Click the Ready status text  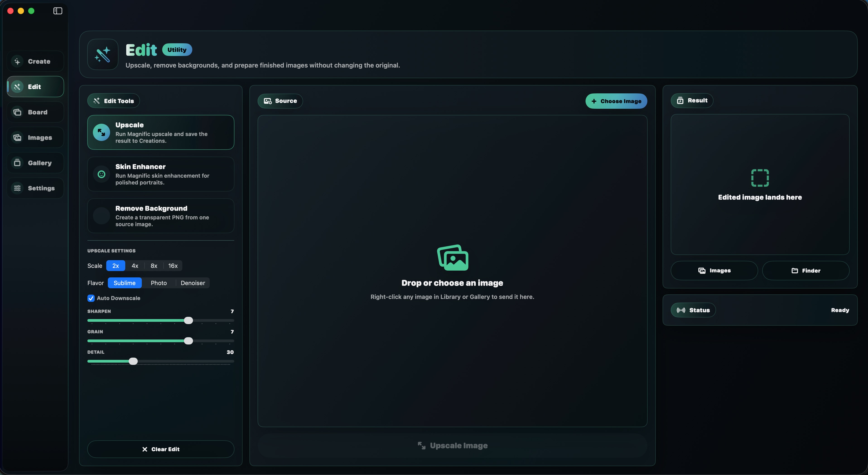tap(840, 310)
